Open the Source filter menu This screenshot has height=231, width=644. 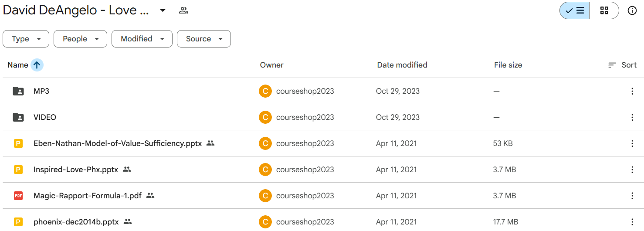203,39
